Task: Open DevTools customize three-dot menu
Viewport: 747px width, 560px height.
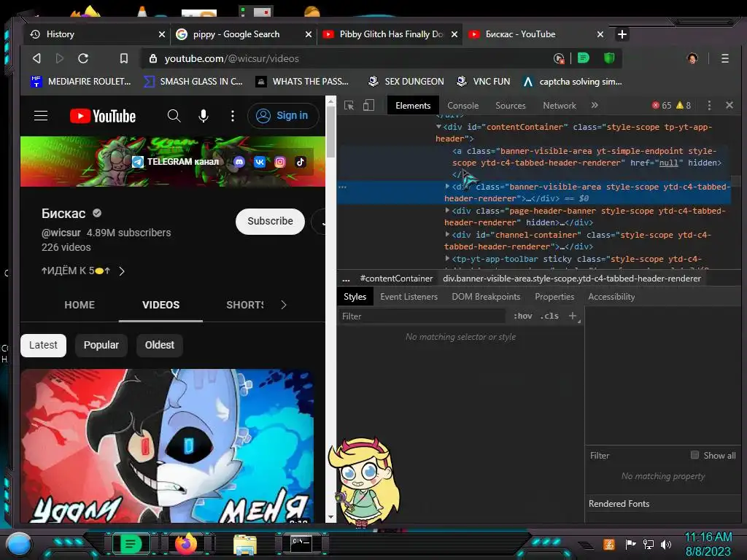Action: (709, 105)
